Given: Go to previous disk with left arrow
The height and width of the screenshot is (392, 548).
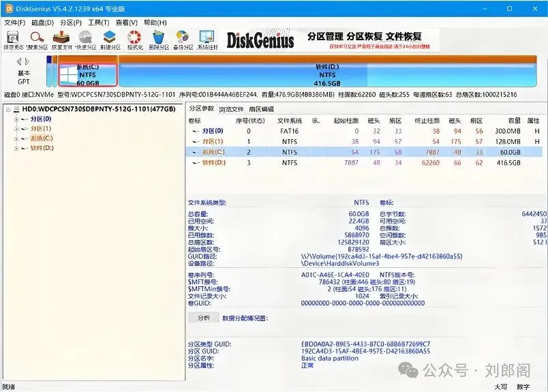Looking at the screenshot, I should (19, 62).
